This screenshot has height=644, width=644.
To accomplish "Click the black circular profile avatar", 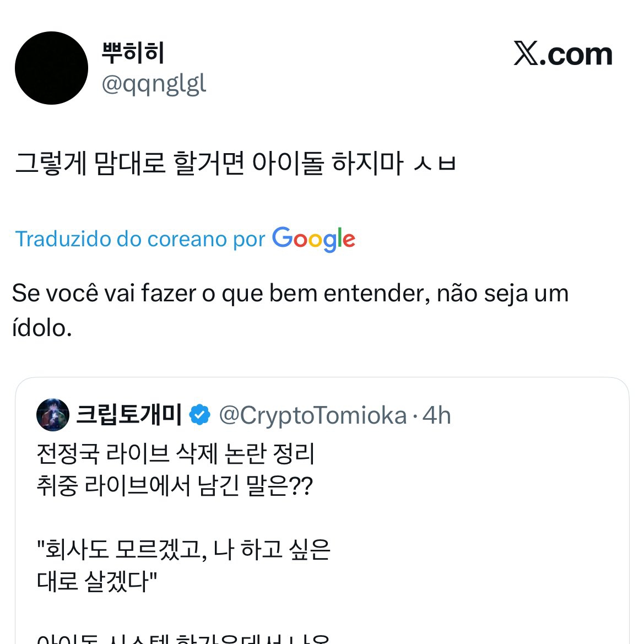I will tap(51, 68).
